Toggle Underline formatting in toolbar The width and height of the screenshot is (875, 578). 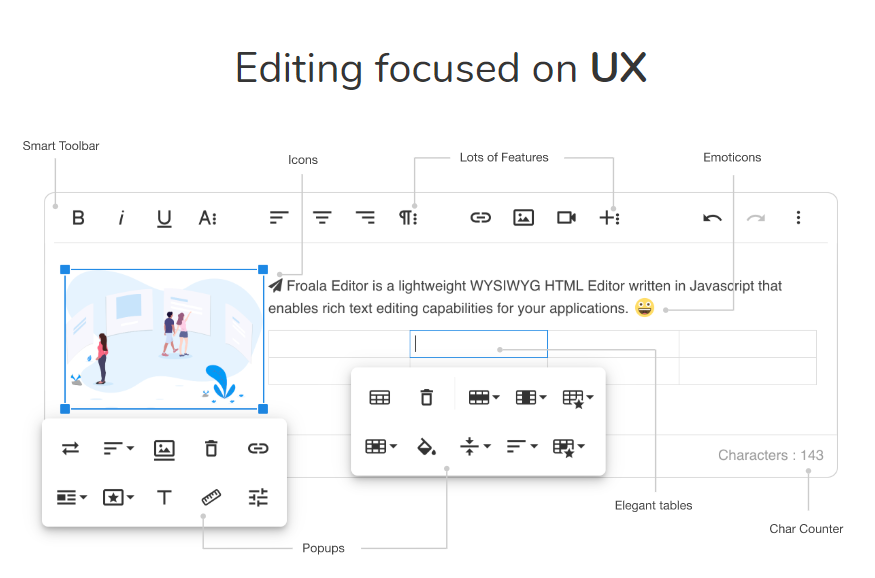click(x=164, y=218)
